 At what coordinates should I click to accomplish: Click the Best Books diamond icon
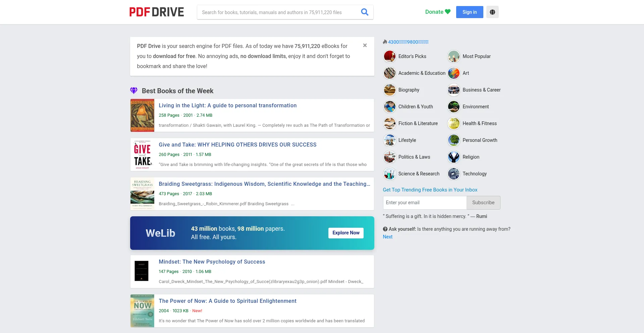click(x=134, y=91)
